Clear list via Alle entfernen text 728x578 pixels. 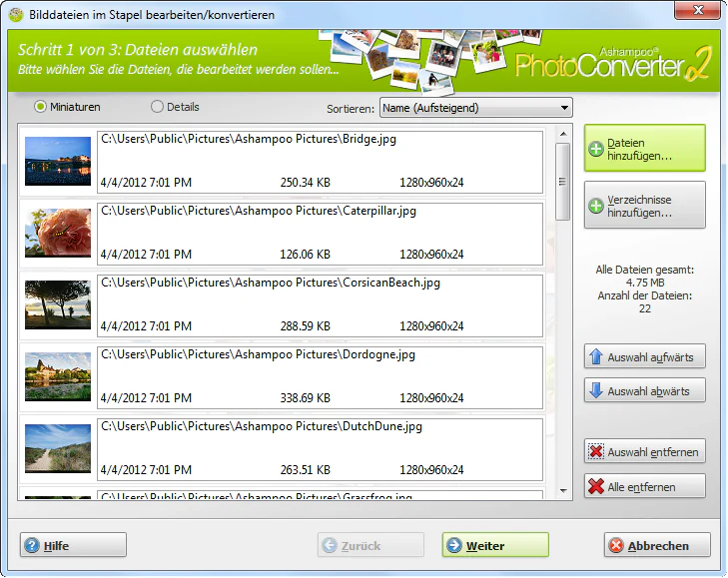coord(641,487)
